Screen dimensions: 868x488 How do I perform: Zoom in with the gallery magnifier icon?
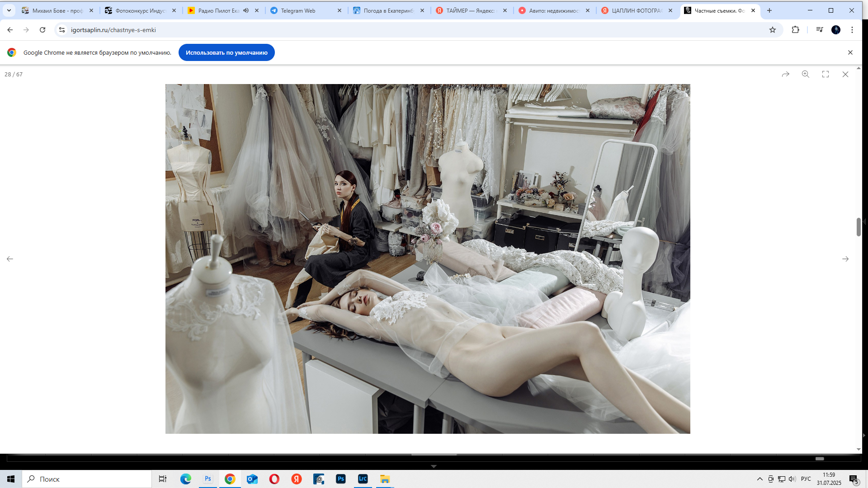(806, 74)
